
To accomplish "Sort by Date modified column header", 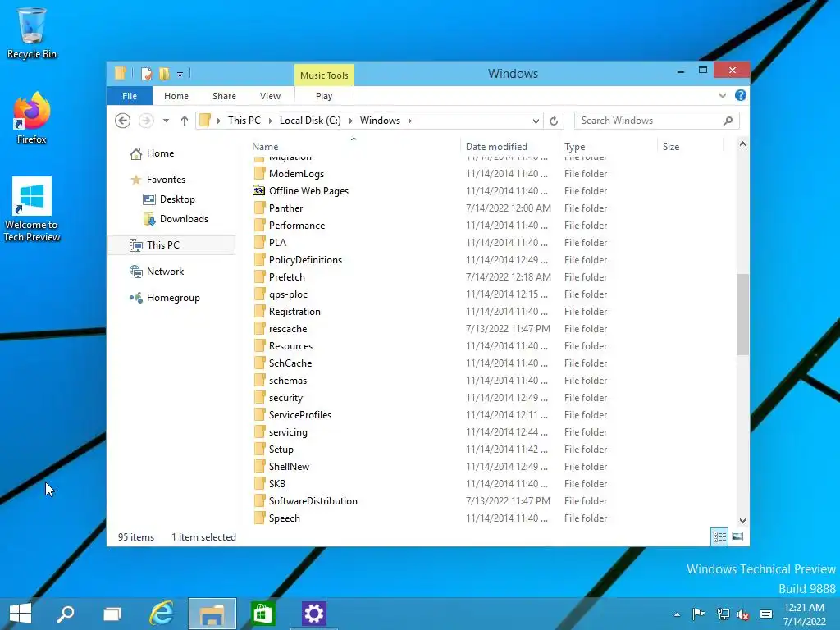I will (509, 146).
